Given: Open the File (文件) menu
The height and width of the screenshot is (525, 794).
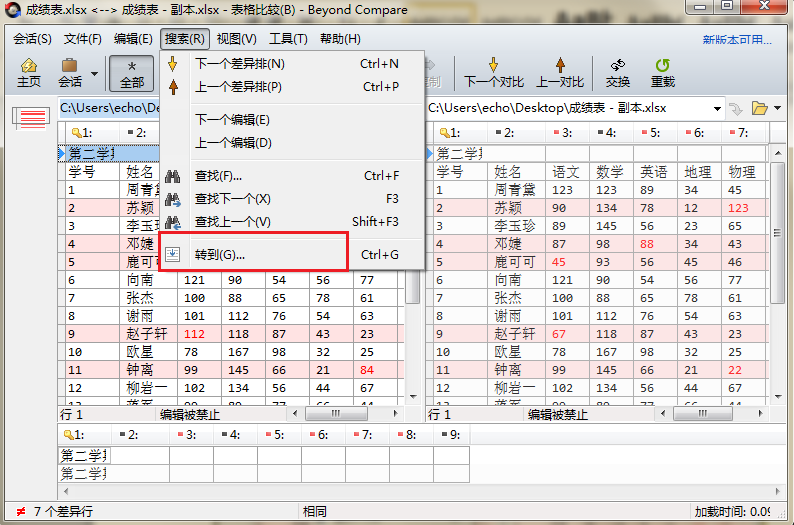Looking at the screenshot, I should click(83, 39).
